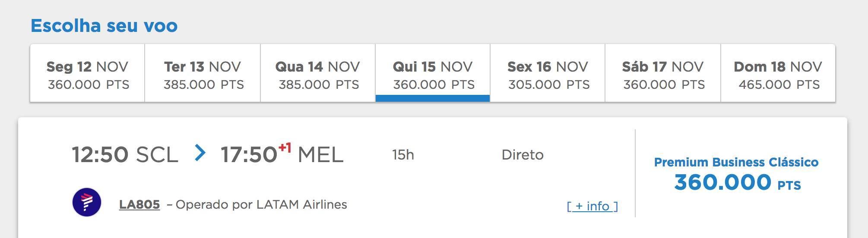Click the LATAM Airlines logo icon
The width and height of the screenshot is (868, 238).
click(x=87, y=202)
